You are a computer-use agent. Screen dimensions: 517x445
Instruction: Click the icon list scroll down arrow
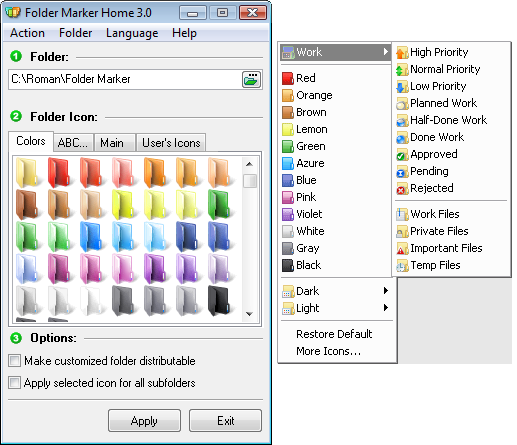249,314
